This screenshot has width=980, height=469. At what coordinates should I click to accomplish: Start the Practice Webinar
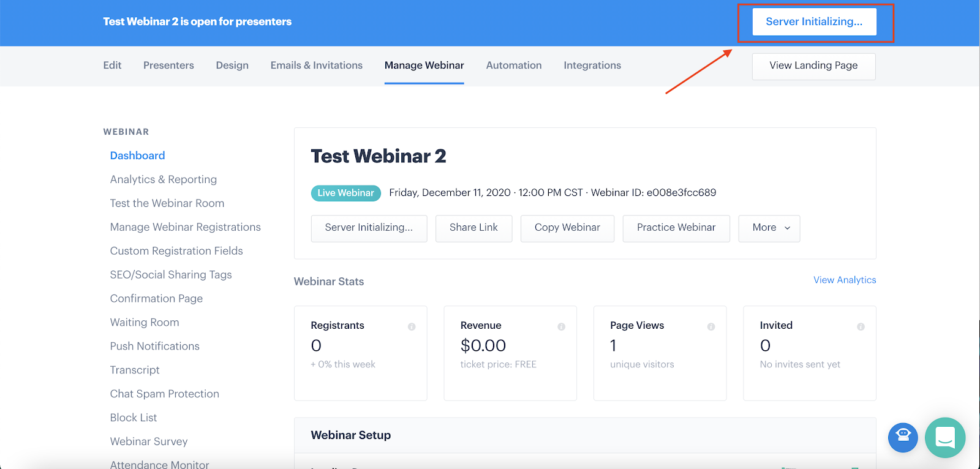click(676, 228)
